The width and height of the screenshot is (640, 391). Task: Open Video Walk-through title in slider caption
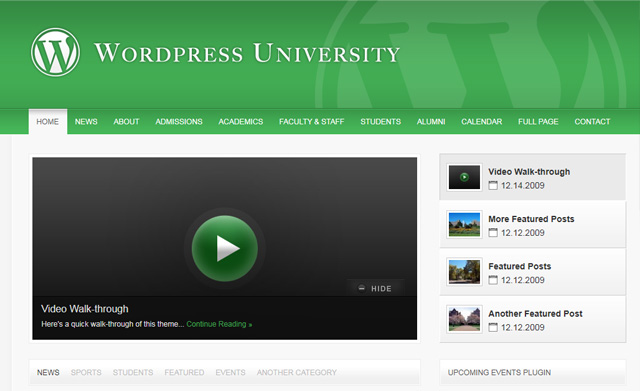click(x=85, y=309)
